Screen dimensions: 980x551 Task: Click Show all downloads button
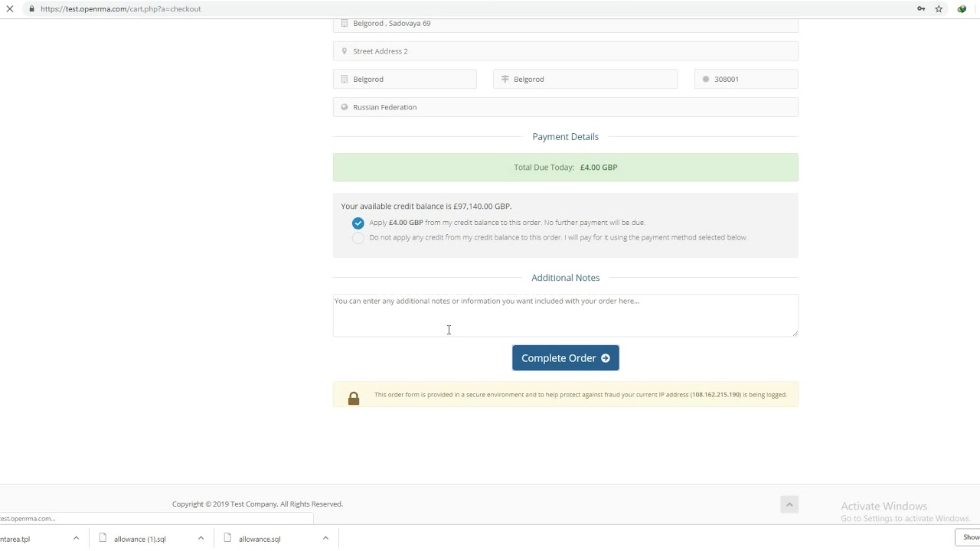coord(969,537)
